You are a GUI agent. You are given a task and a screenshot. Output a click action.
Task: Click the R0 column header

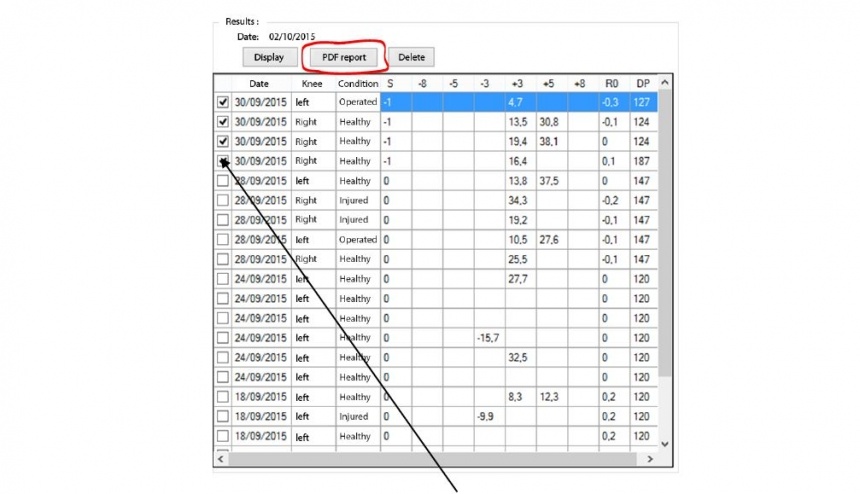click(x=612, y=84)
